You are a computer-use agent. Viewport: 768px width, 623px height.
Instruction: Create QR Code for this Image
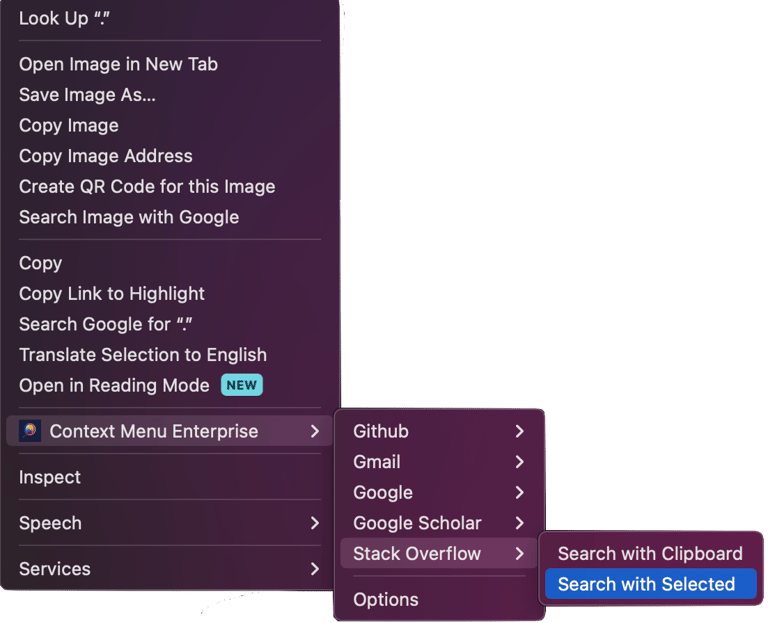pos(169,187)
